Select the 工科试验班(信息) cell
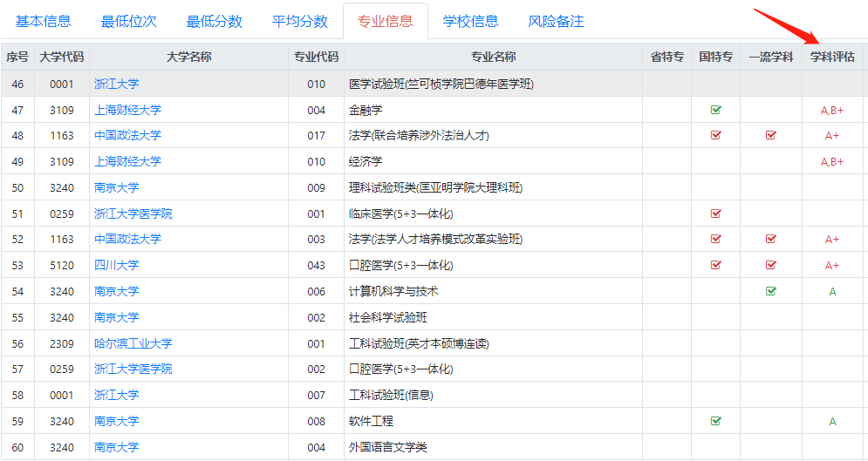Viewport: 868px width, 461px height. [493, 395]
